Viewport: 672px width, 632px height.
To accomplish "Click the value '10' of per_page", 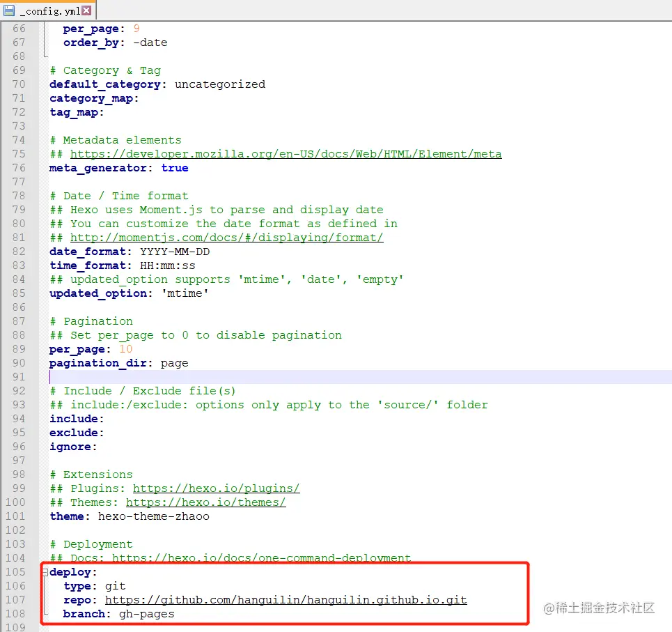I will point(126,349).
